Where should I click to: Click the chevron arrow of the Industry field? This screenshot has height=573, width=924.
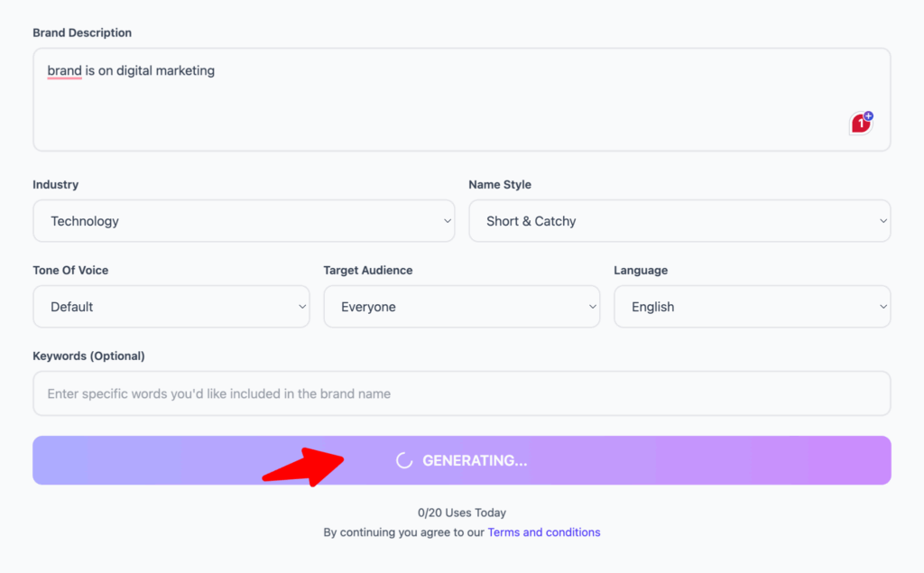click(448, 221)
